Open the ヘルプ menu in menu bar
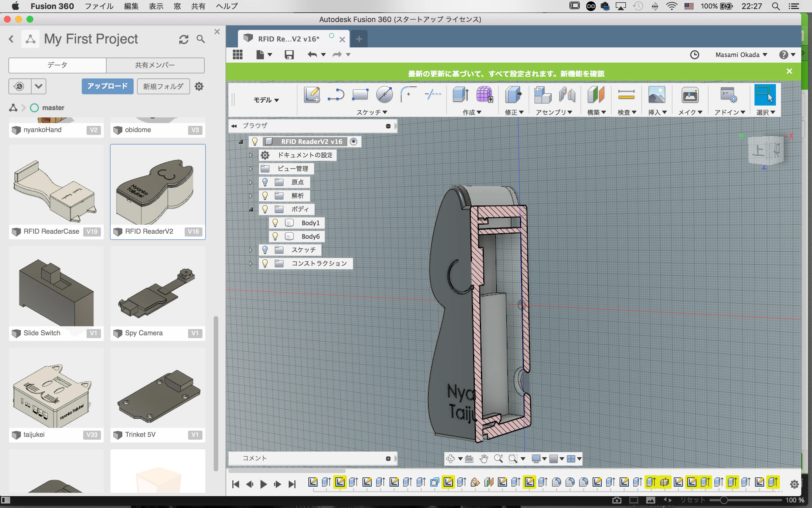This screenshot has height=508, width=812. tap(227, 6)
